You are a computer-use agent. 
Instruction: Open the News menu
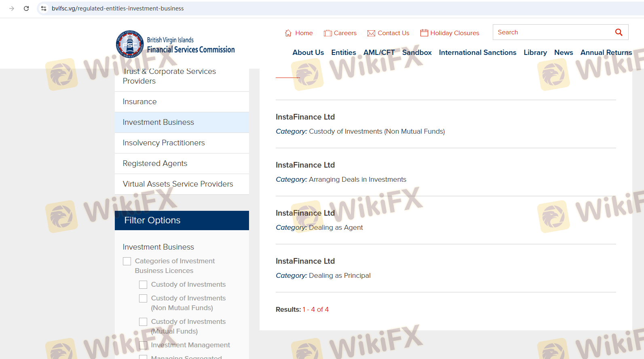click(564, 52)
